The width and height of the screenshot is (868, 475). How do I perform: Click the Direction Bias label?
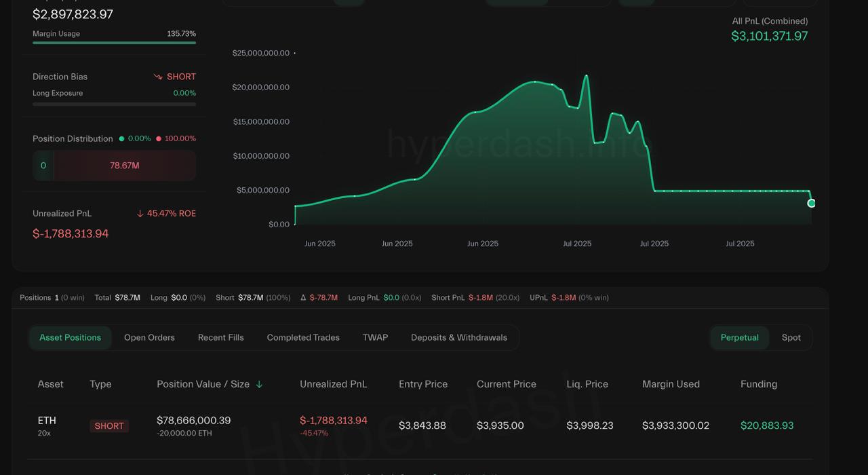click(x=60, y=77)
